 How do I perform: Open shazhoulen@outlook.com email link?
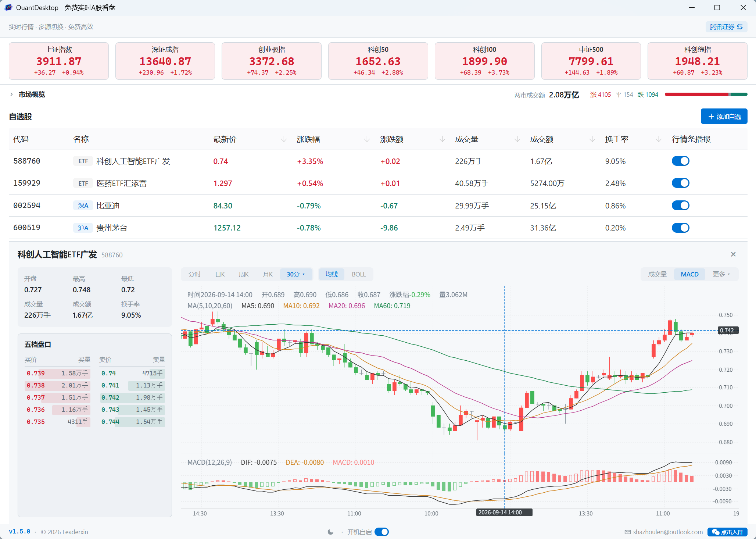[x=668, y=532]
